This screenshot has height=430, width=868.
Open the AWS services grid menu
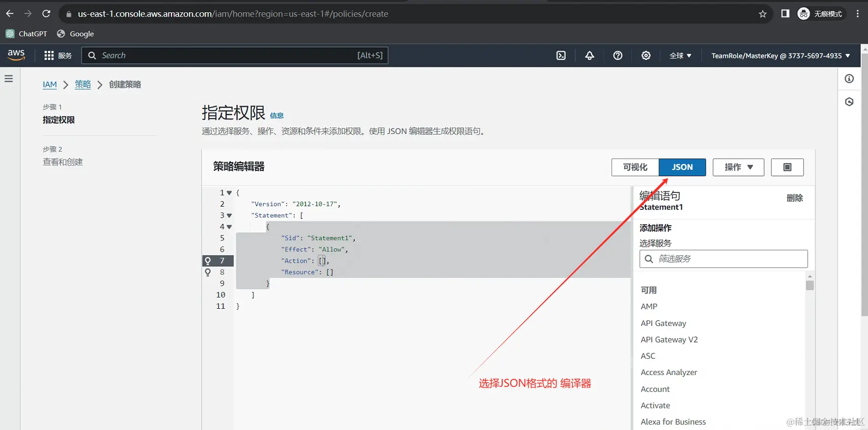click(58, 55)
